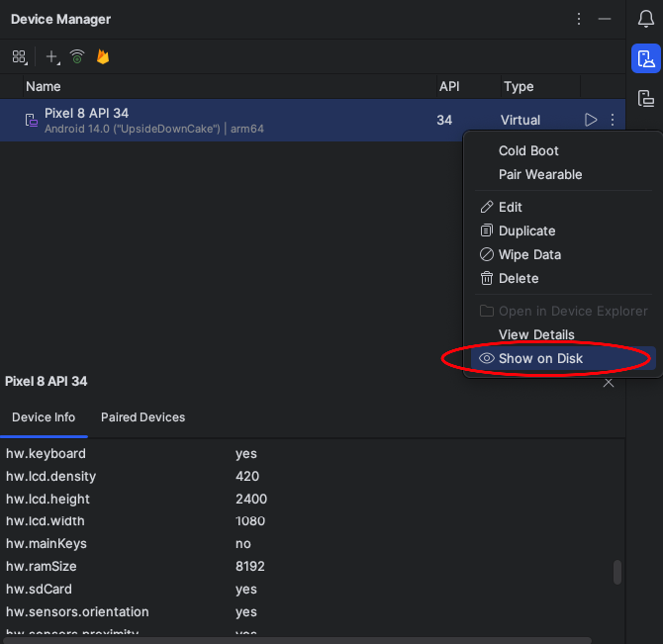The image size is (663, 644).
Task: Click the hw.sensors.orientation property name
Action: coord(77,612)
